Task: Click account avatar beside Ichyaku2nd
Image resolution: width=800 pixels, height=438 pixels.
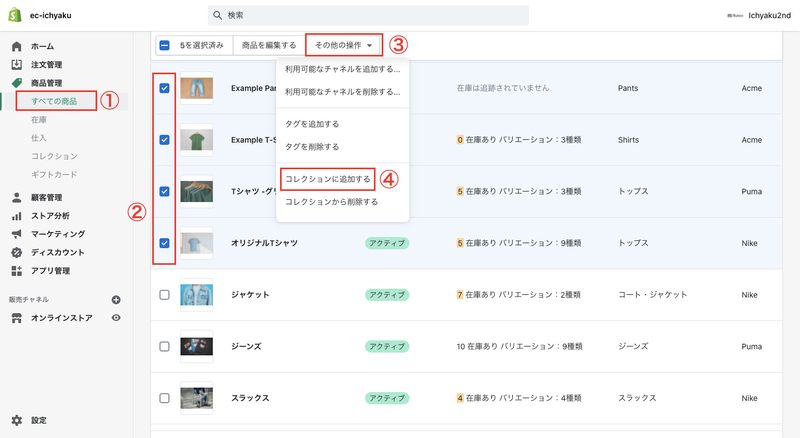Action: [735, 15]
